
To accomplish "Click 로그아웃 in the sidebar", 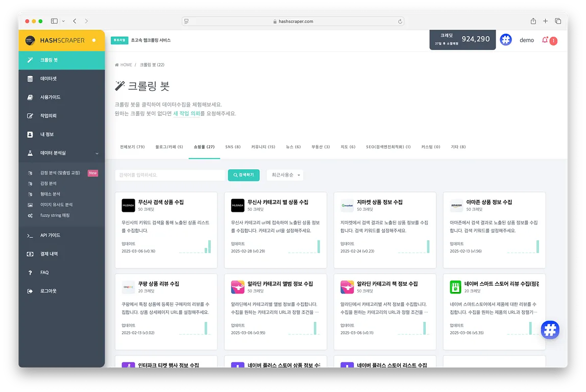I will [x=48, y=291].
